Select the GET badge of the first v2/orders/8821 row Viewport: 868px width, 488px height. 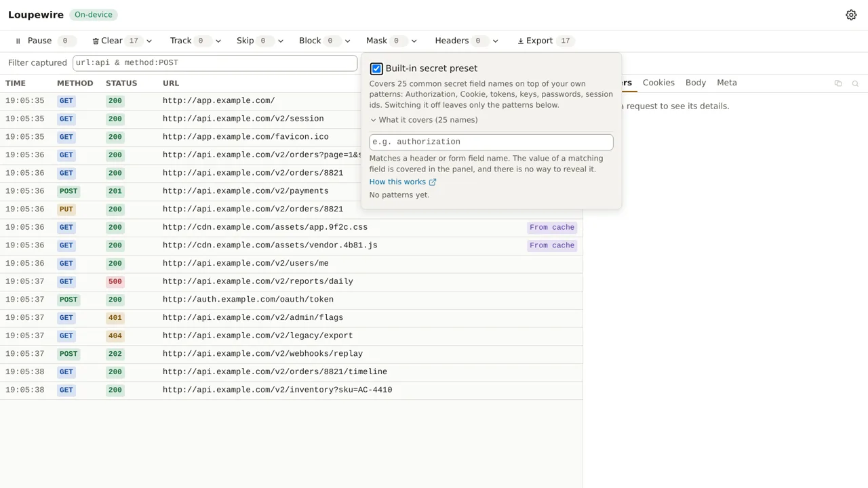(x=66, y=174)
